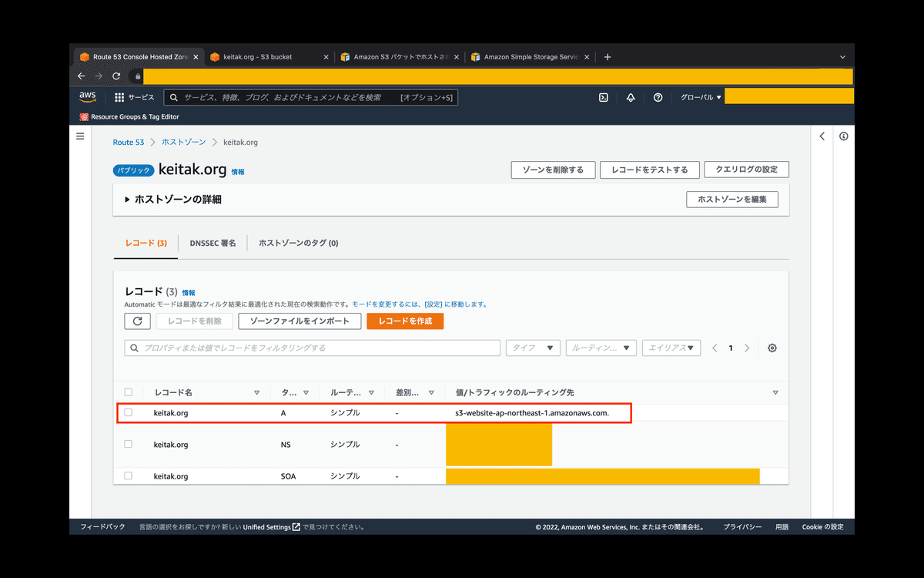This screenshot has width=924, height=578.
Task: Click the 用語 footer link
Action: [x=782, y=527]
